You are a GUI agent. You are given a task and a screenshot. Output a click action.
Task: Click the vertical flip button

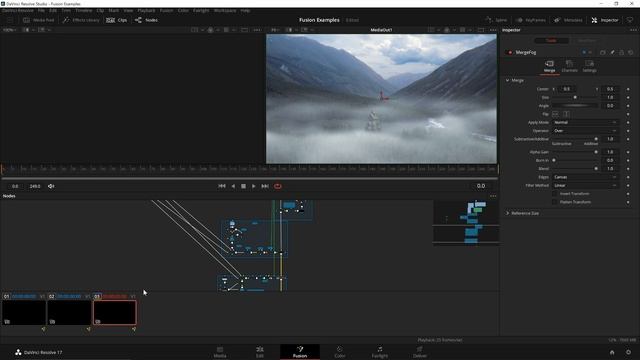click(x=566, y=114)
